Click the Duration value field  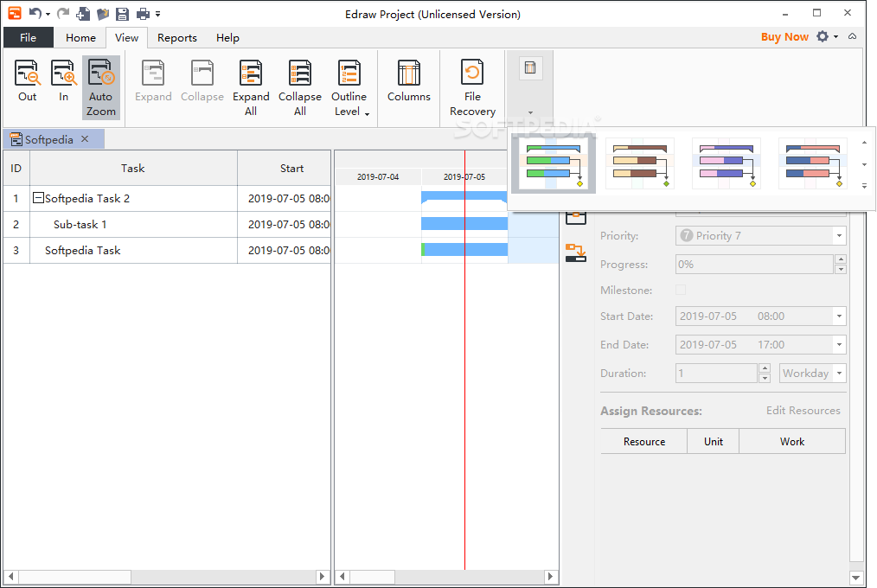point(716,373)
